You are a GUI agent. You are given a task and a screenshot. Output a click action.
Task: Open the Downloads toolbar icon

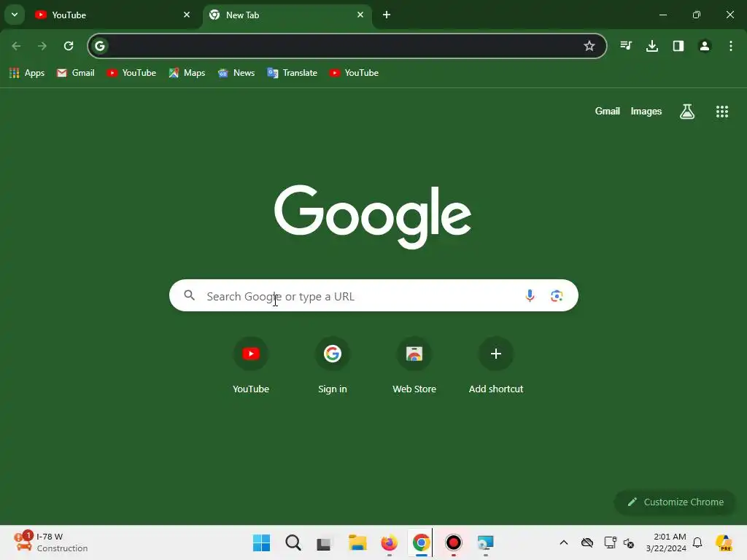[x=652, y=46]
